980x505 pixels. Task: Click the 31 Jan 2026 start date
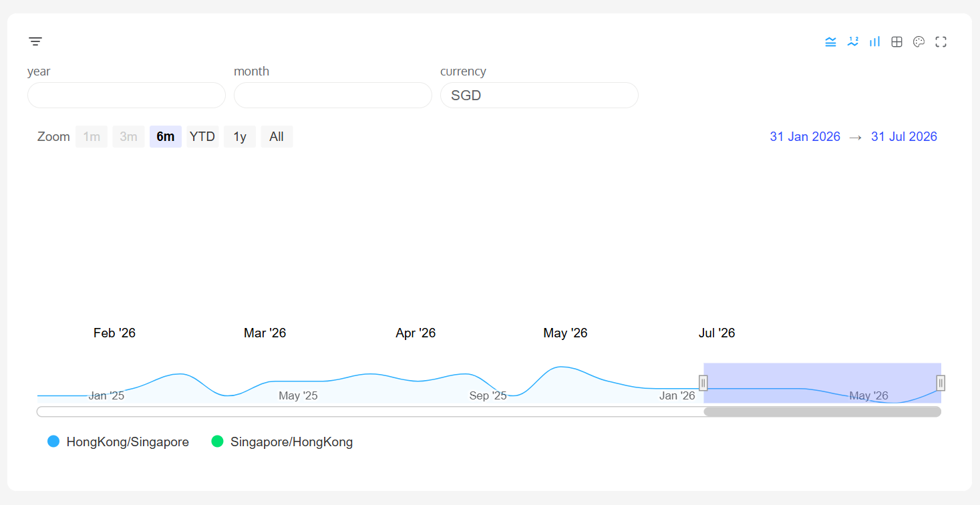(804, 137)
